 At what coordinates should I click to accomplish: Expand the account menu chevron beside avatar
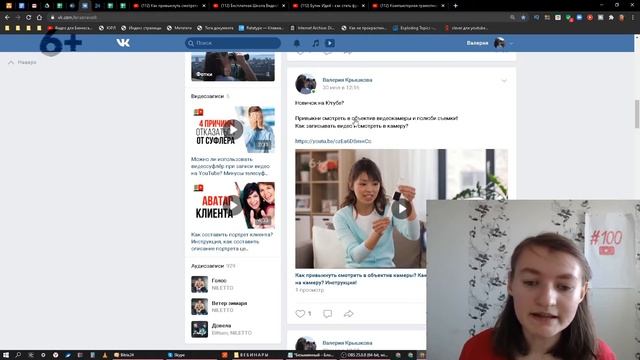click(511, 43)
